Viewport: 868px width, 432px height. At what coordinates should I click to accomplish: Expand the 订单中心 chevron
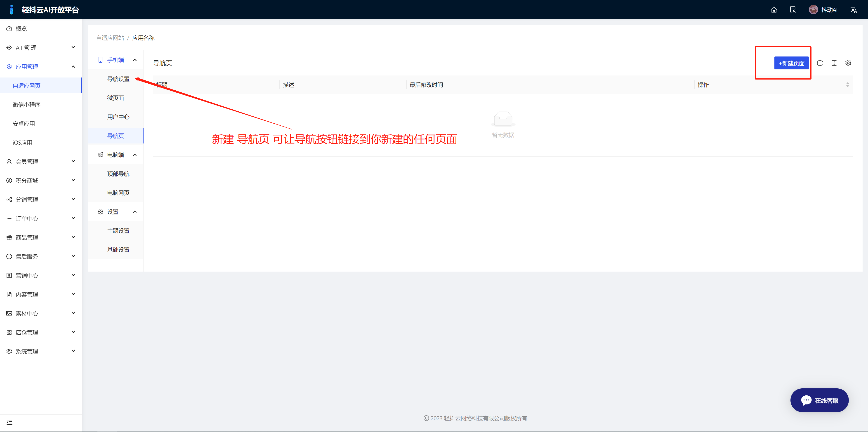[73, 218]
